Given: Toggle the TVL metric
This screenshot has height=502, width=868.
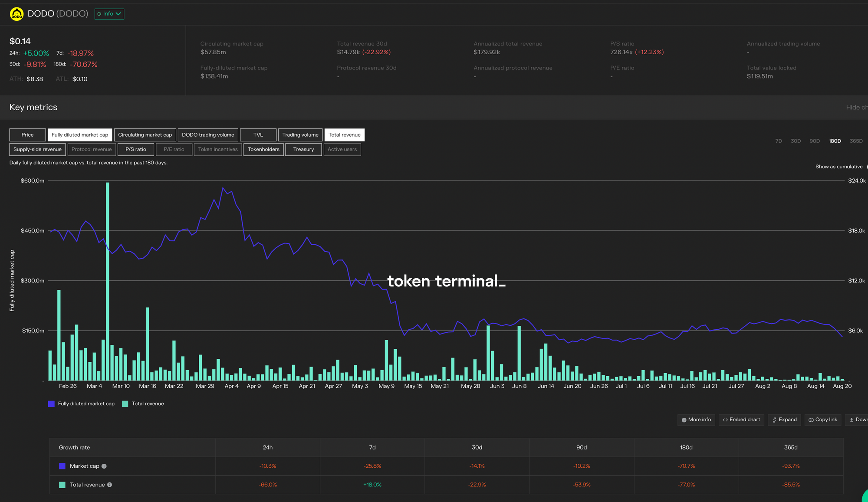Looking at the screenshot, I should (x=258, y=135).
